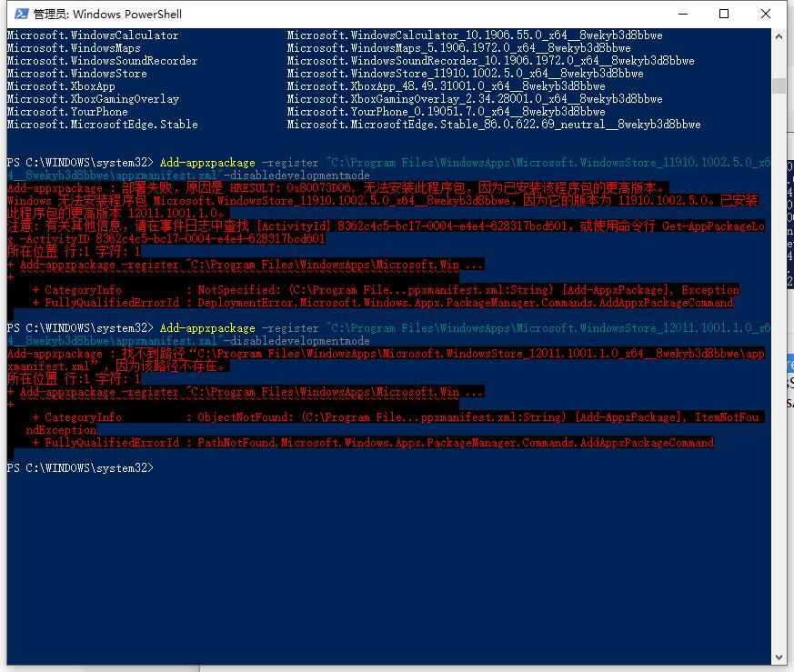Click the WindowsCalculator_10.1906.55.0 full package name
Viewport: 794px width, 672px height.
coord(475,35)
